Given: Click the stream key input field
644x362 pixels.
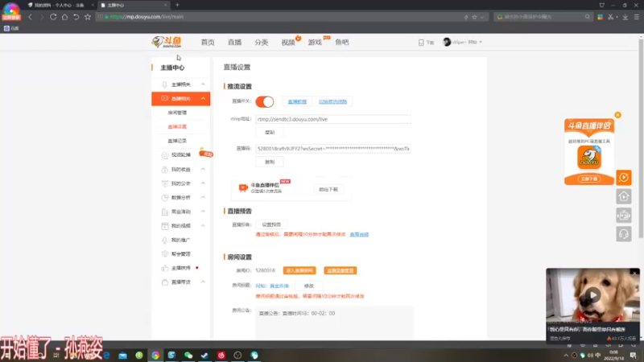Looking at the screenshot, I should (x=333, y=149).
